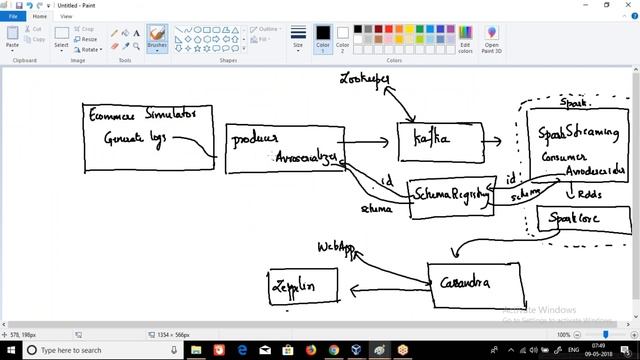Open Firefox from the taskbar
The width and height of the screenshot is (640, 360).
[x=311, y=350]
